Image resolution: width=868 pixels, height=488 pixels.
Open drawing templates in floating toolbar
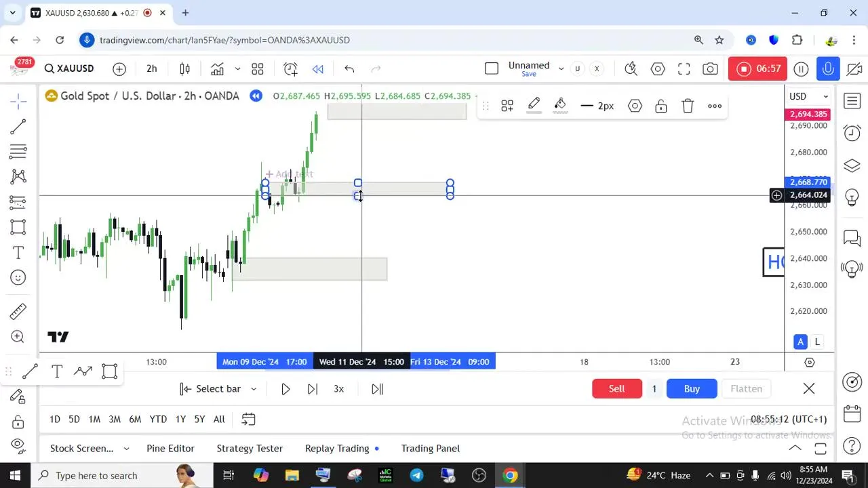coord(507,106)
